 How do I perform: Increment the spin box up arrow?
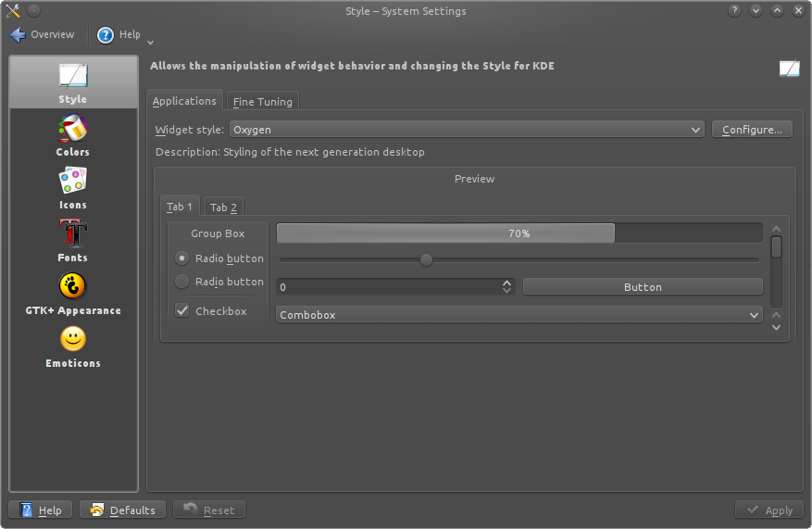(x=507, y=283)
